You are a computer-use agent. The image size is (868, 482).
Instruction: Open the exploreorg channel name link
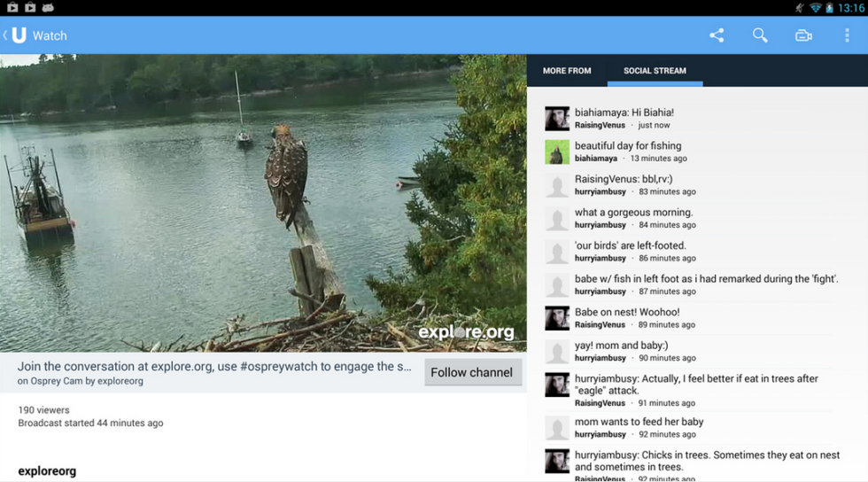click(x=47, y=471)
